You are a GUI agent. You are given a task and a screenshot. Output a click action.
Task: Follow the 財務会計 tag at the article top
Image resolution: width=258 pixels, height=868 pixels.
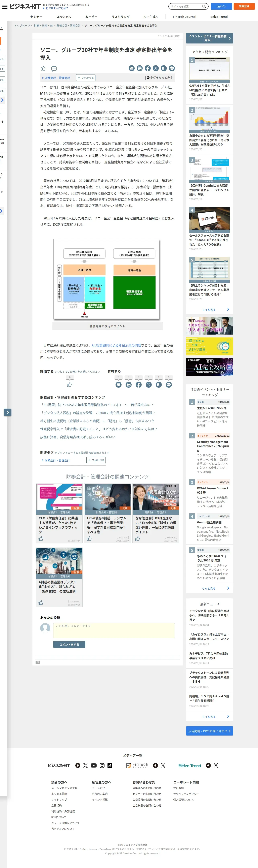coord(86,77)
